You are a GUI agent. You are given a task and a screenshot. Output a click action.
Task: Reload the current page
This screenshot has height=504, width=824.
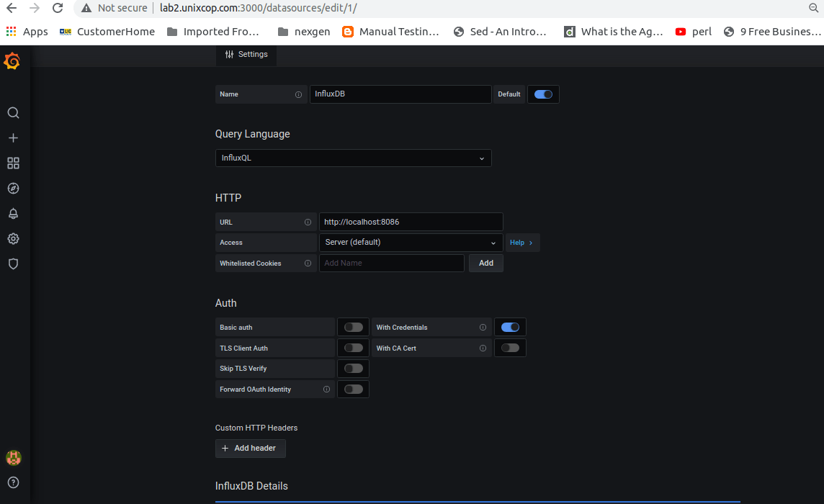point(58,8)
